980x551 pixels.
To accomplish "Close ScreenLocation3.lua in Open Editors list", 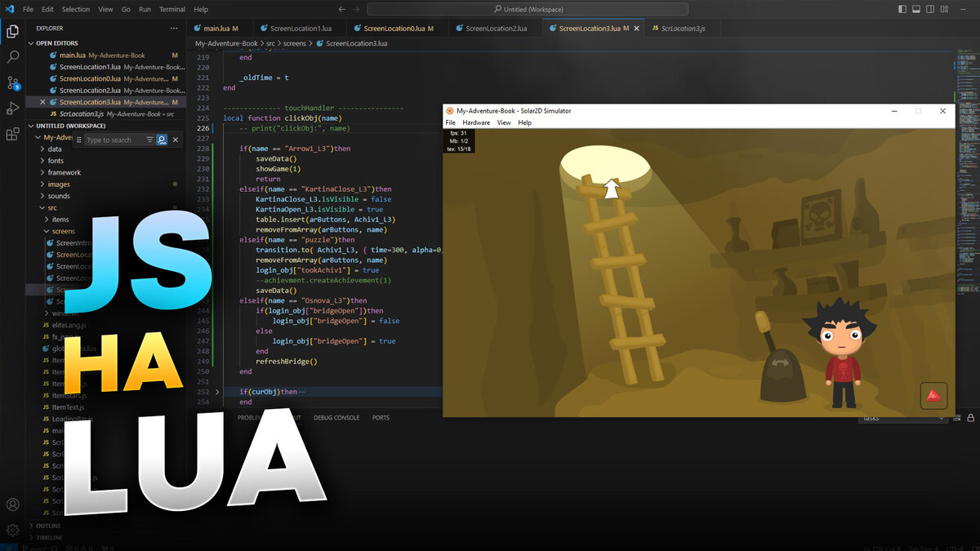I will (x=42, y=102).
